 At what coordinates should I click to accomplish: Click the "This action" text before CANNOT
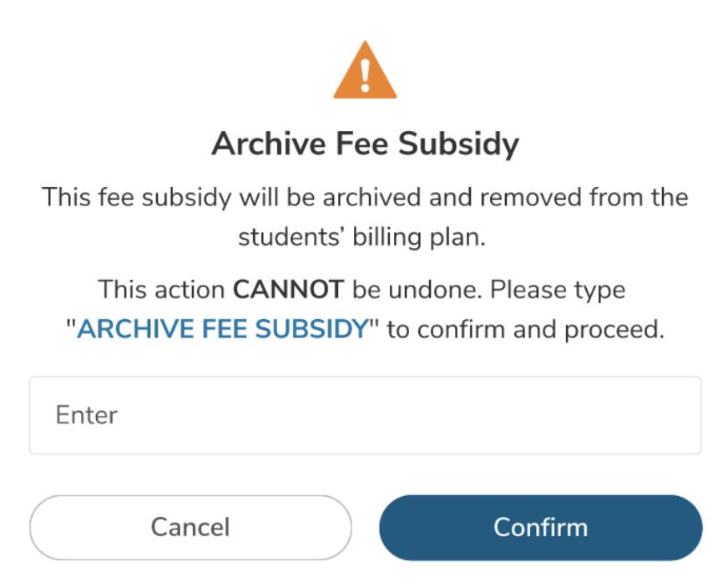tap(162, 290)
